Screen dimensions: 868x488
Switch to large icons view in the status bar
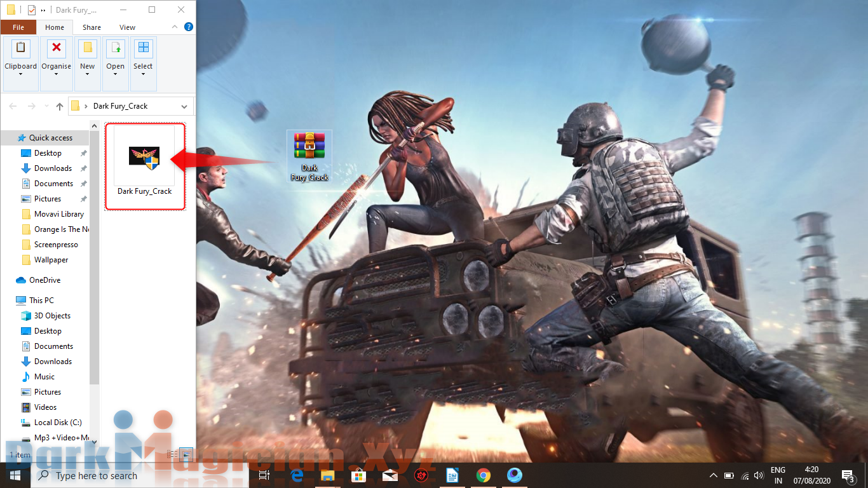click(x=186, y=454)
